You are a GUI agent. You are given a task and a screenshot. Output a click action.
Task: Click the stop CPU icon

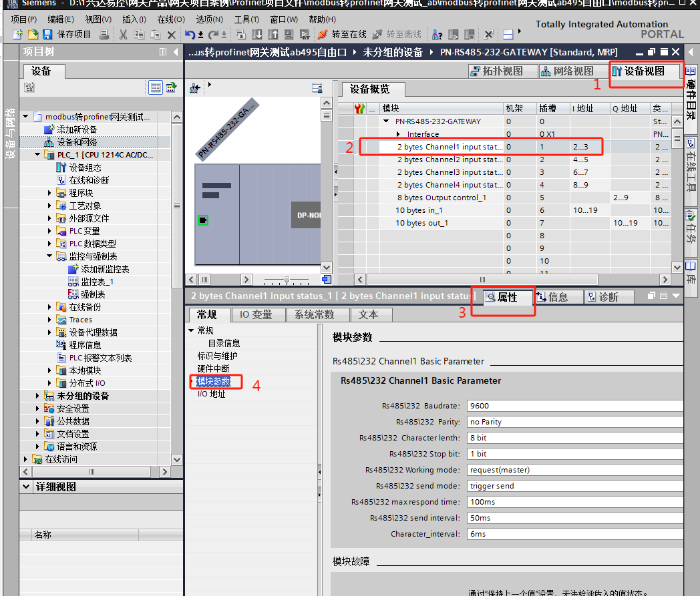(469, 34)
